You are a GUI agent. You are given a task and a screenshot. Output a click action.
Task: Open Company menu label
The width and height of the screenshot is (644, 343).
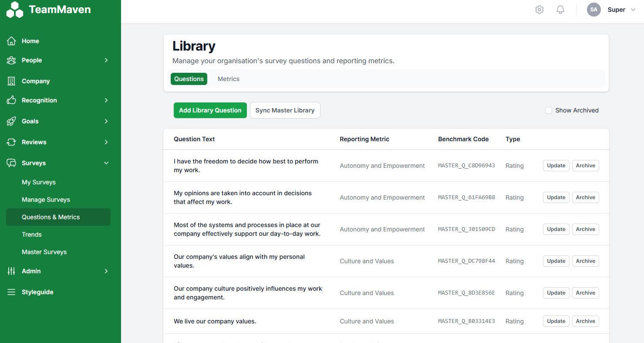click(36, 81)
